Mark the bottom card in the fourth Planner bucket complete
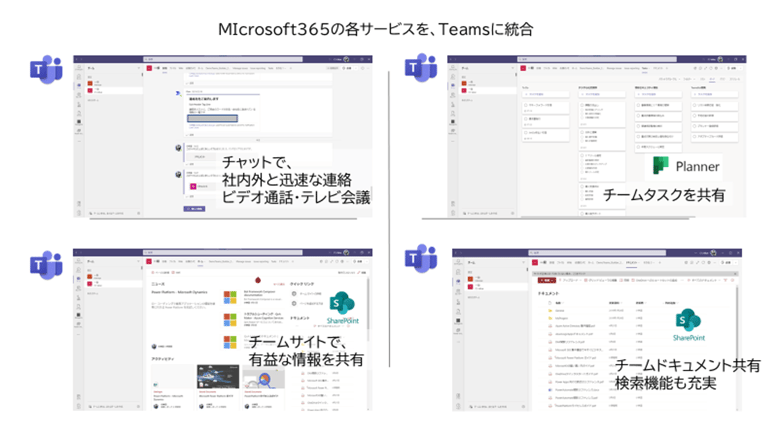The height and width of the screenshot is (437, 778). pos(696,136)
